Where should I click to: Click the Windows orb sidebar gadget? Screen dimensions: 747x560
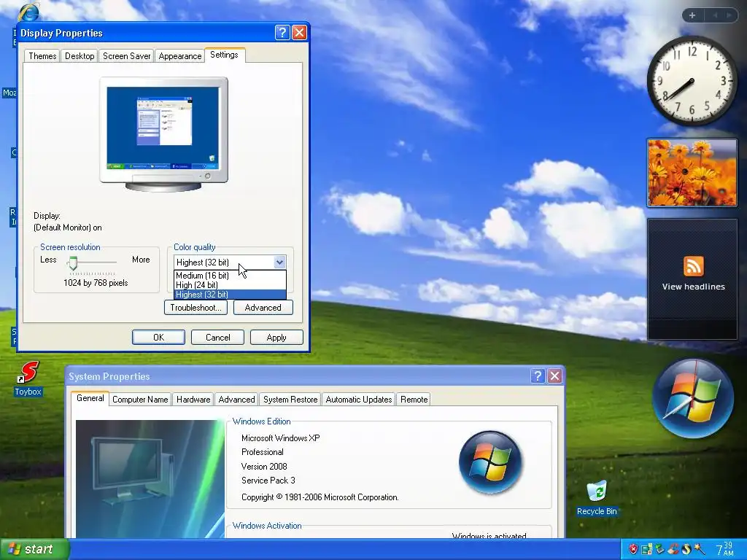[693, 398]
